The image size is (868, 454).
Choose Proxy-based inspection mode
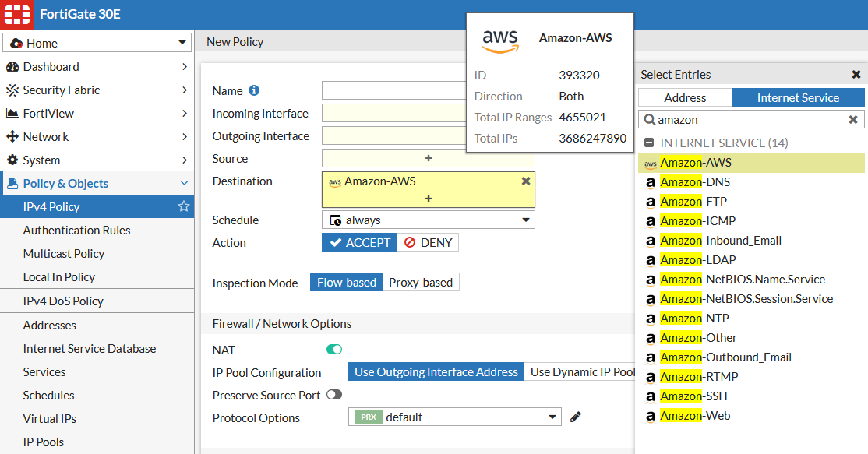tap(421, 282)
